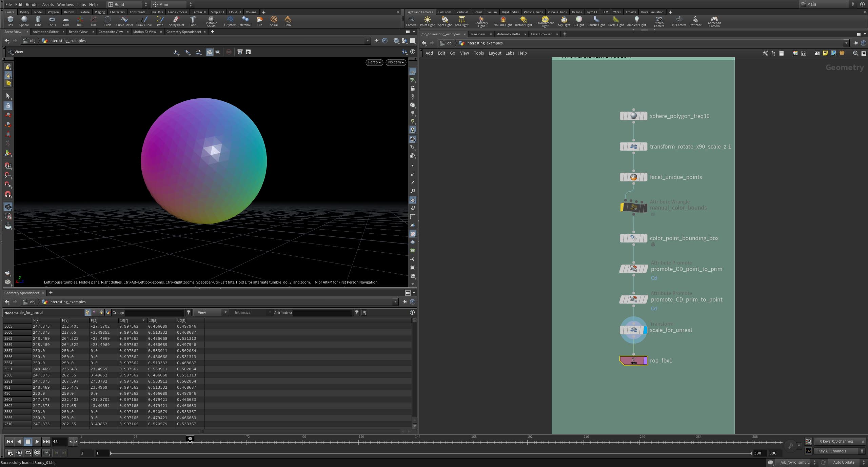Image resolution: width=868 pixels, height=467 pixels.
Task: Open the No cam camera dropdown
Action: (x=396, y=62)
